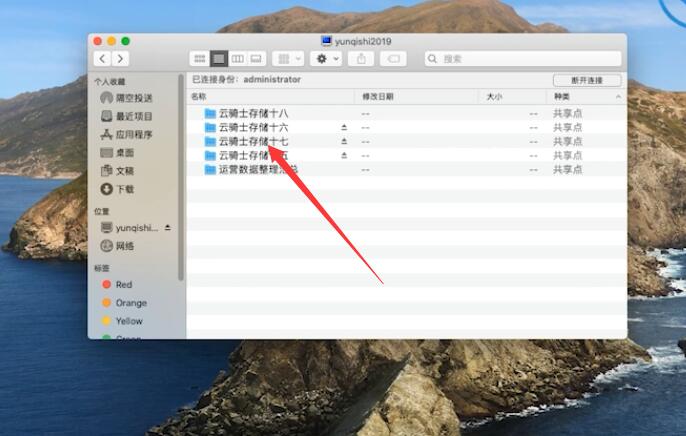The width and height of the screenshot is (686, 436).
Task: Eject the 云骑士存储十七 share
Action: pyautogui.click(x=344, y=141)
